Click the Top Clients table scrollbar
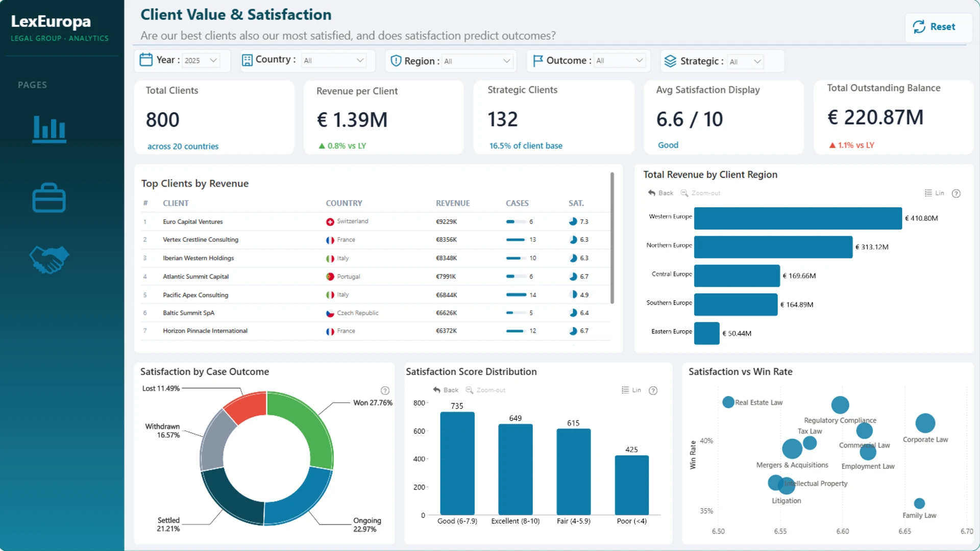 [x=612, y=238]
